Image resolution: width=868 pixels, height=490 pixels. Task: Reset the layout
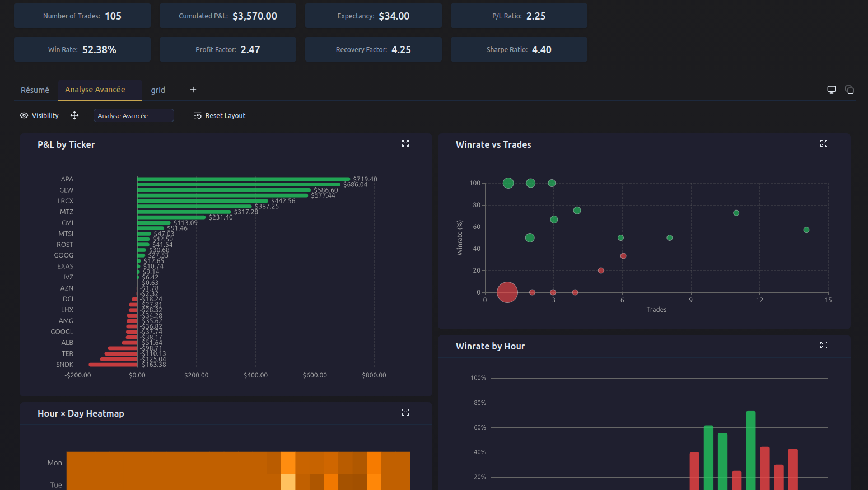pyautogui.click(x=220, y=115)
